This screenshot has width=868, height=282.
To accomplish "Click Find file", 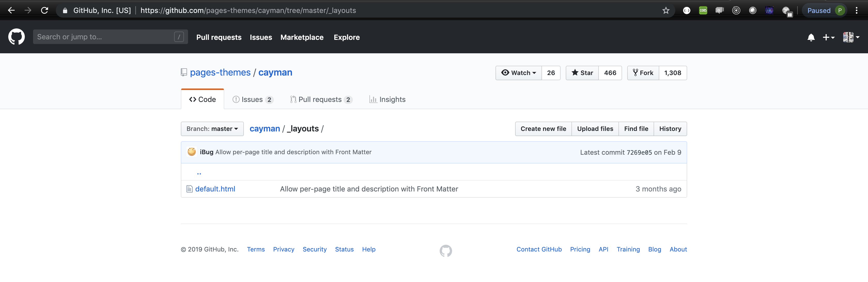I will [x=636, y=129].
